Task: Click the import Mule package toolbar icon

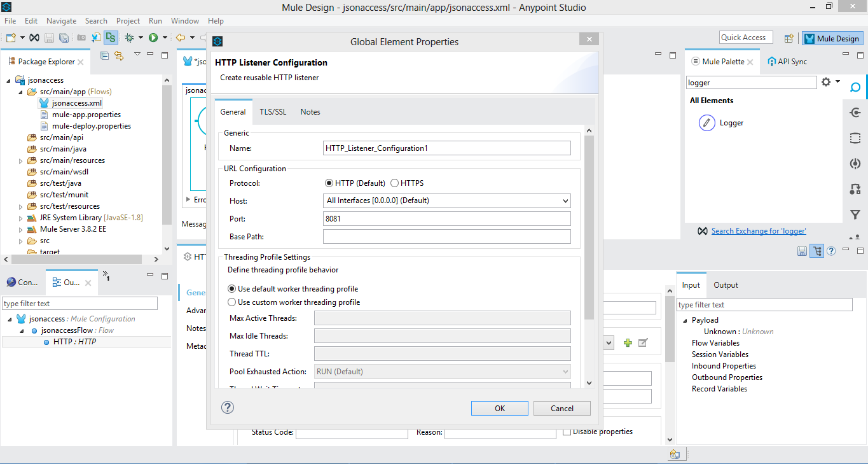Action: click(x=96, y=38)
